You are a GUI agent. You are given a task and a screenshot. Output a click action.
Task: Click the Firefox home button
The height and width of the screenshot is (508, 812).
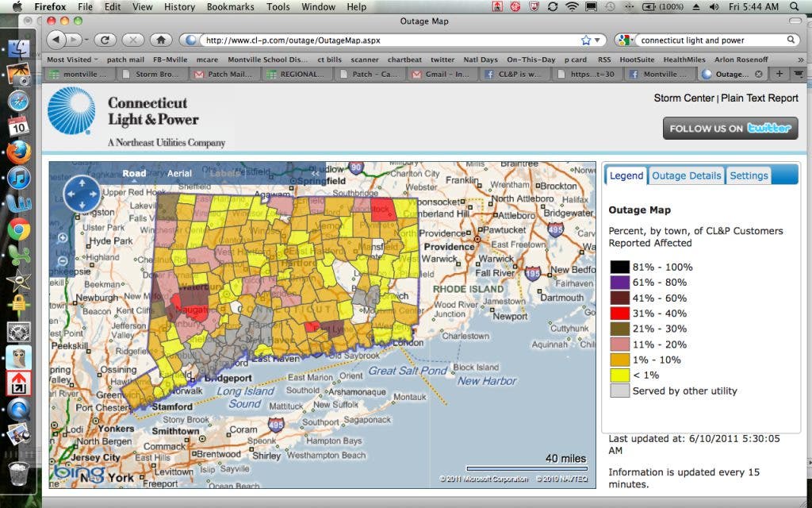(160, 40)
